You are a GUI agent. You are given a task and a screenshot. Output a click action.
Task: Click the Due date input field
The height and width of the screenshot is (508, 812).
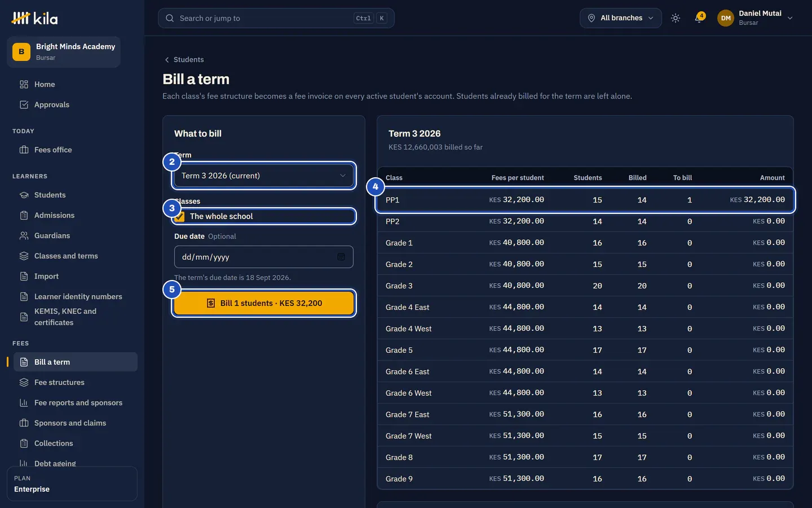coord(264,257)
